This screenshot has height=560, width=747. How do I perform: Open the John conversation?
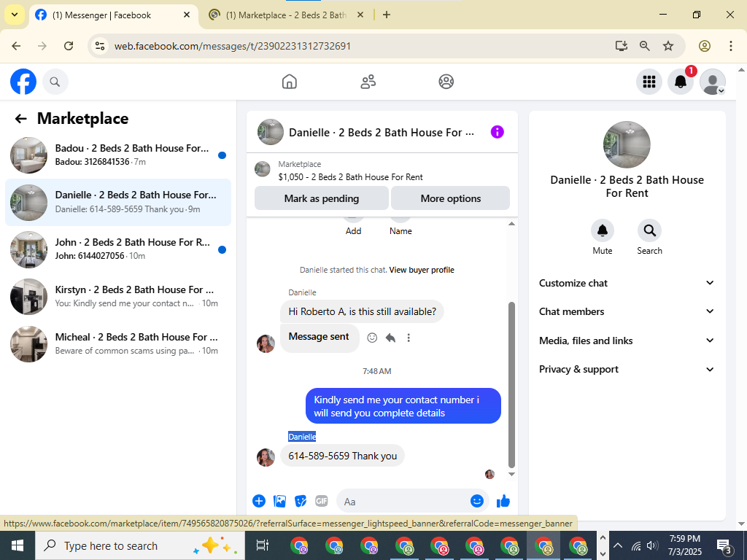coord(118,249)
